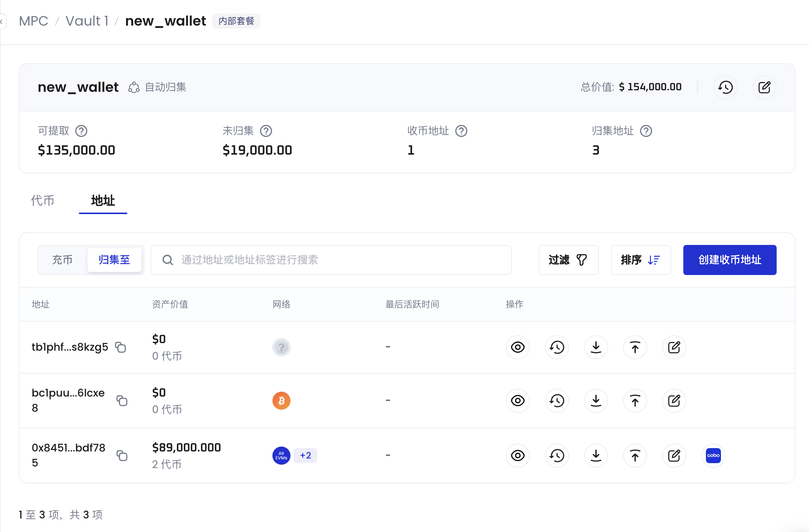Image resolution: width=809 pixels, height=532 pixels.
Task: Click withdraw upload icon for bc1puu...6lcxe8
Action: [635, 400]
